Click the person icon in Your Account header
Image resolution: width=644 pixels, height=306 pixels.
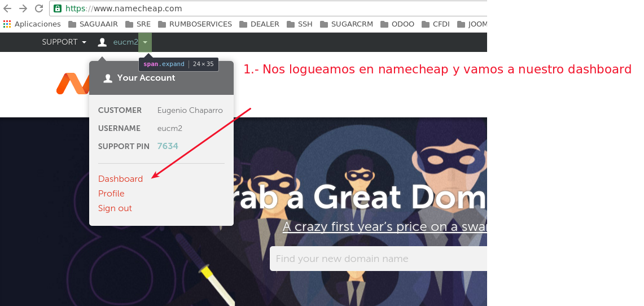tap(108, 78)
